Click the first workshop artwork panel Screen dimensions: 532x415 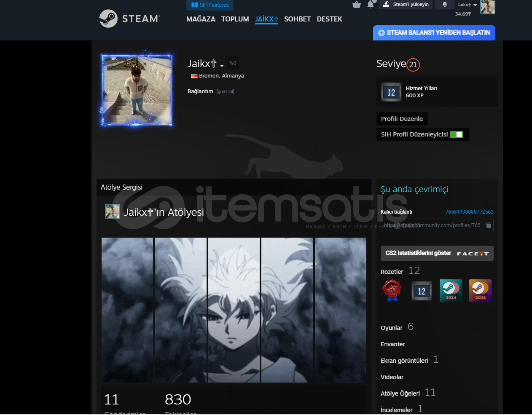(x=127, y=310)
